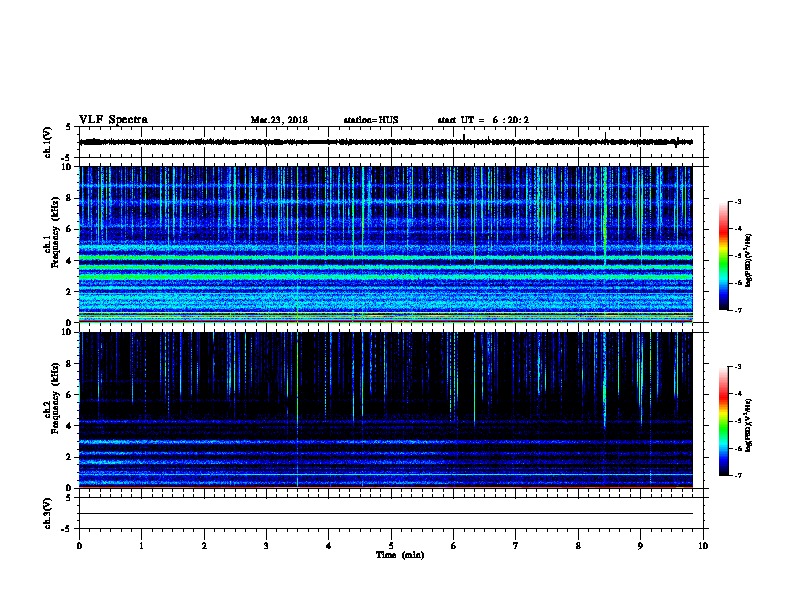
Task: Click the ch.1 color scale bar
Action: (723, 256)
